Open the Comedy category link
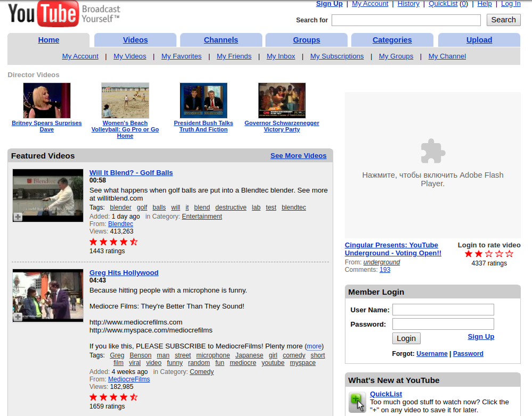Image resolution: width=532 pixels, height=416 pixels. 202,372
